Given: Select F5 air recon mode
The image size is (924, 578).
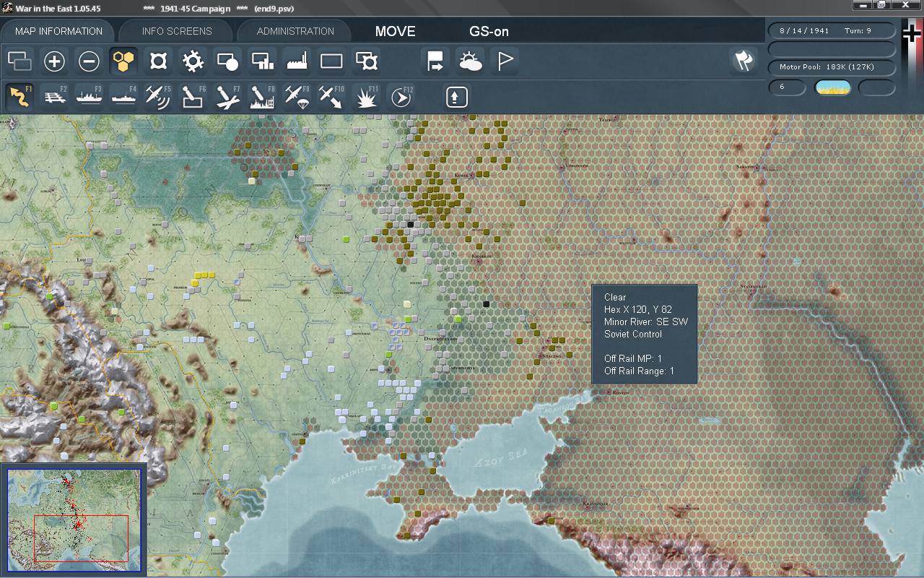Looking at the screenshot, I should click(x=158, y=97).
